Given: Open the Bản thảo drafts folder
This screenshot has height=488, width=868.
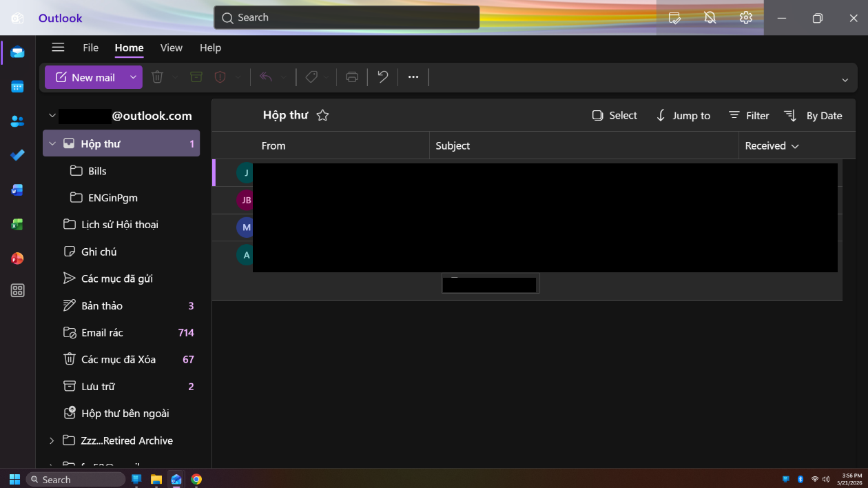Looking at the screenshot, I should coord(121,305).
